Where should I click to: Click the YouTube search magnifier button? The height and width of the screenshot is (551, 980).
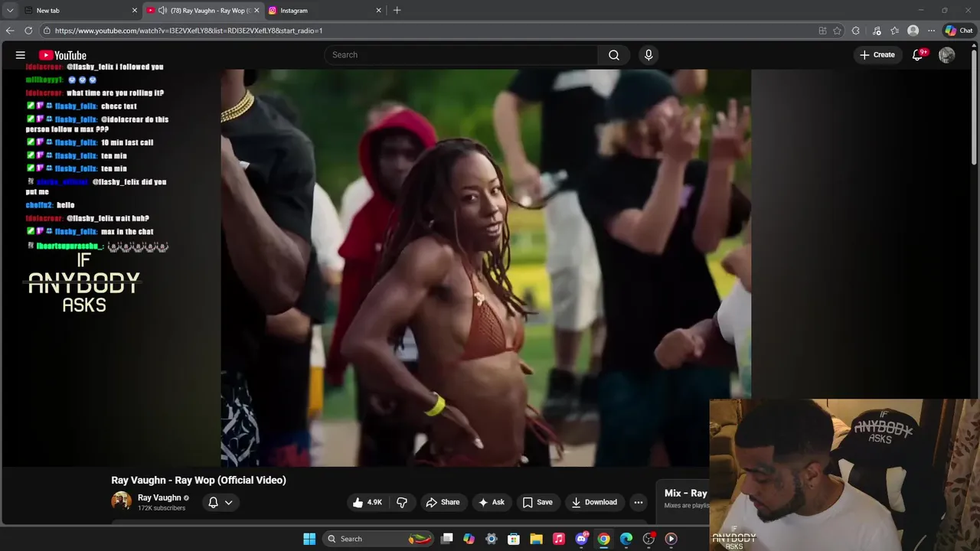point(613,55)
